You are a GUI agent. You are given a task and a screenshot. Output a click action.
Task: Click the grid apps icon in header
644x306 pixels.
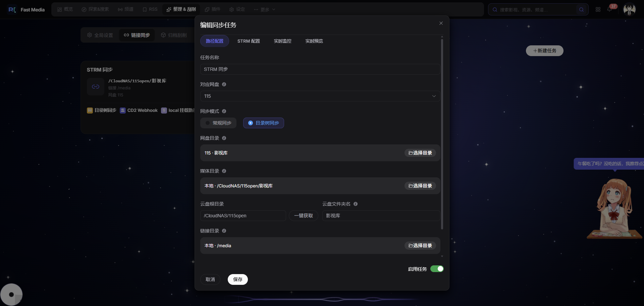(598, 9)
